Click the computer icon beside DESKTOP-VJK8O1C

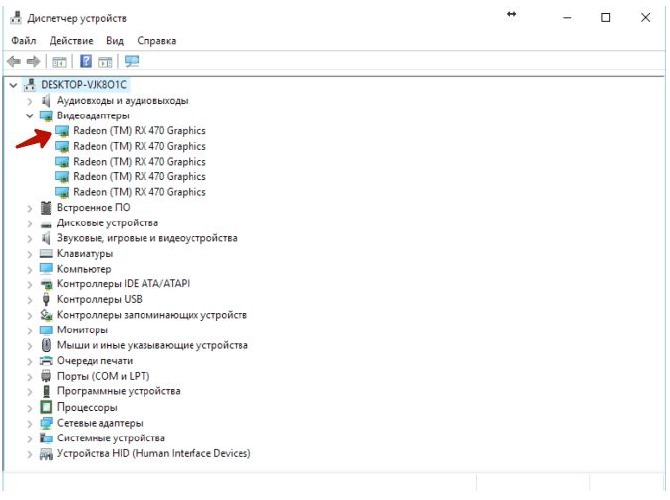(29, 85)
